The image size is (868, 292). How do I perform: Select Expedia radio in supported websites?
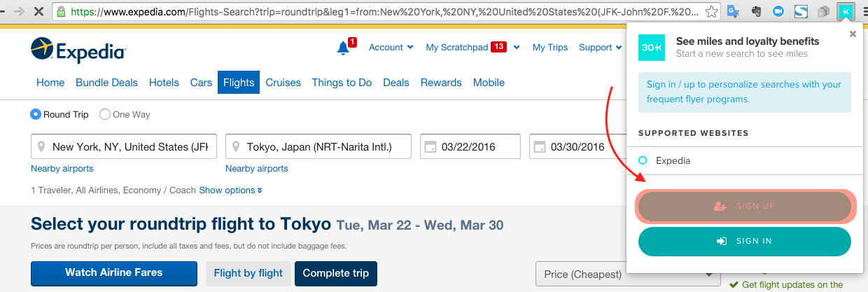(643, 160)
